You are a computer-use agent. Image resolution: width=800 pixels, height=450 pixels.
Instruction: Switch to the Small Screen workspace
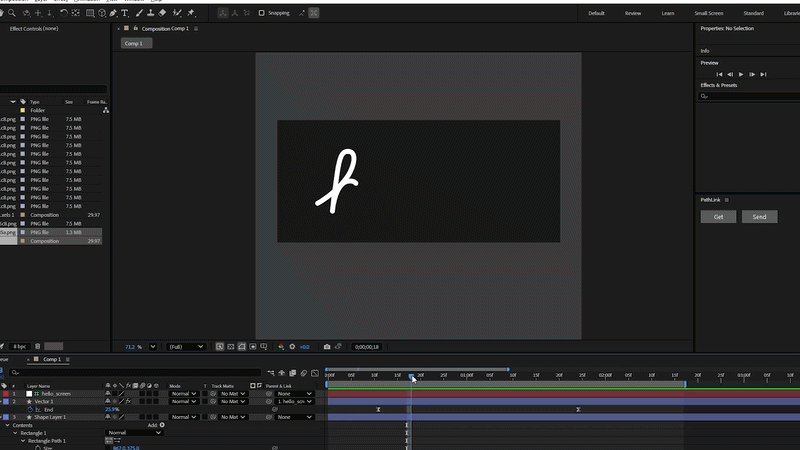pyautogui.click(x=709, y=13)
